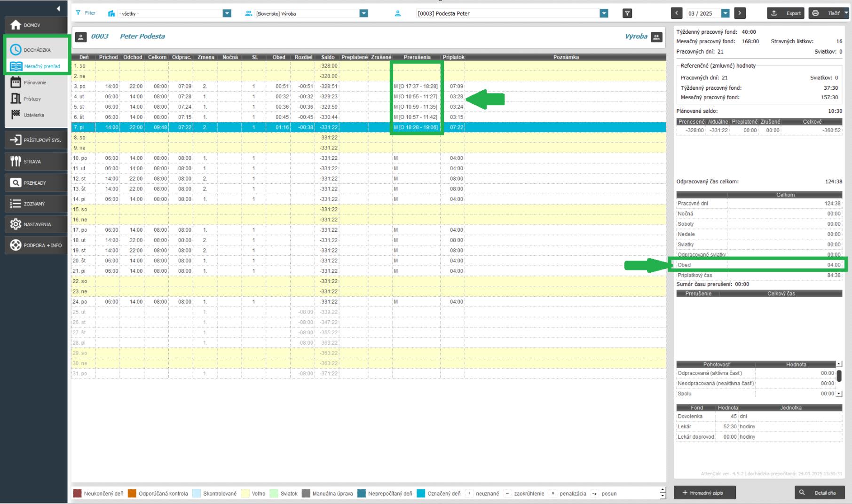Click the Výroba group icon in header

[656, 37]
